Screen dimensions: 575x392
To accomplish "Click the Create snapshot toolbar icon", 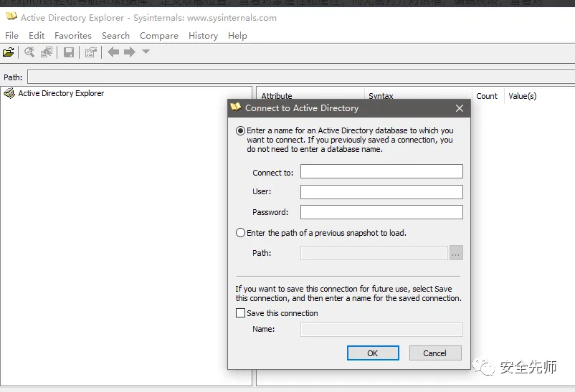I will (47, 52).
